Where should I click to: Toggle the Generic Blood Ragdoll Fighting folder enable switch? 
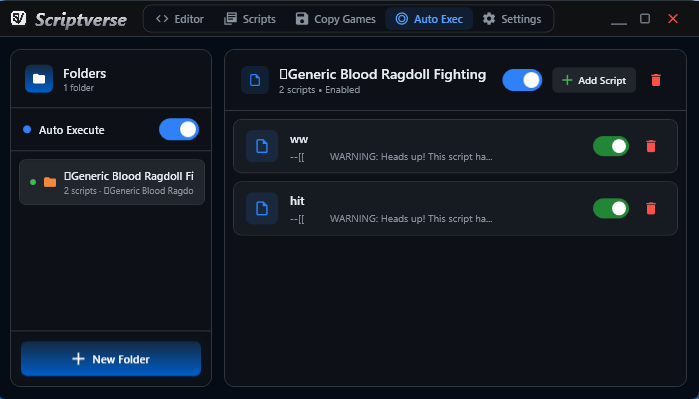tap(522, 80)
